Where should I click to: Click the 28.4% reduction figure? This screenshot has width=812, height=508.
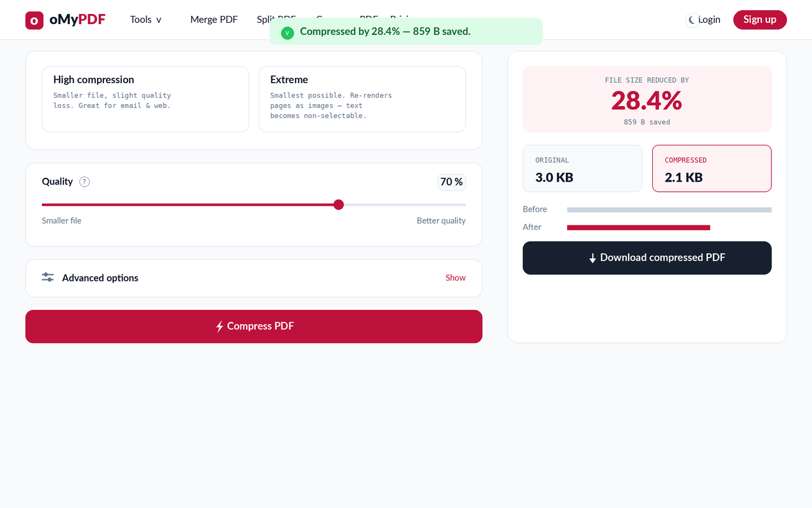point(647,100)
